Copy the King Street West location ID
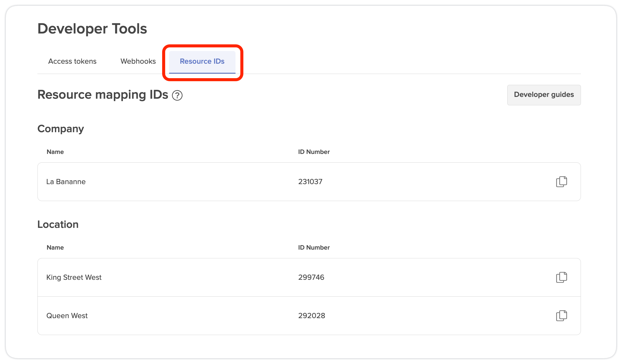The image size is (622, 364). click(x=561, y=277)
